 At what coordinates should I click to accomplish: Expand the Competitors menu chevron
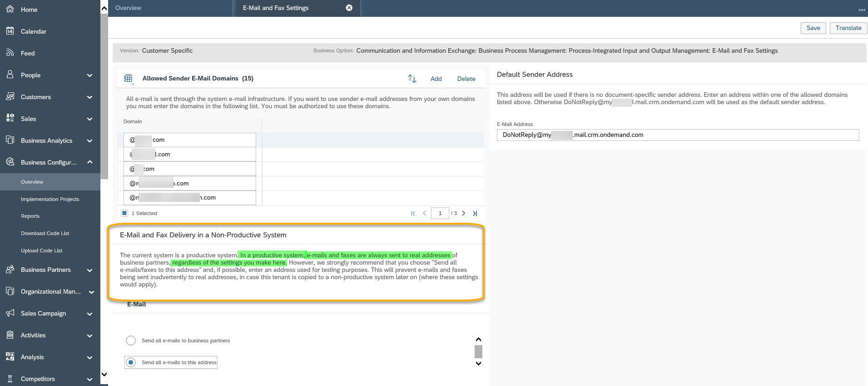(x=89, y=379)
